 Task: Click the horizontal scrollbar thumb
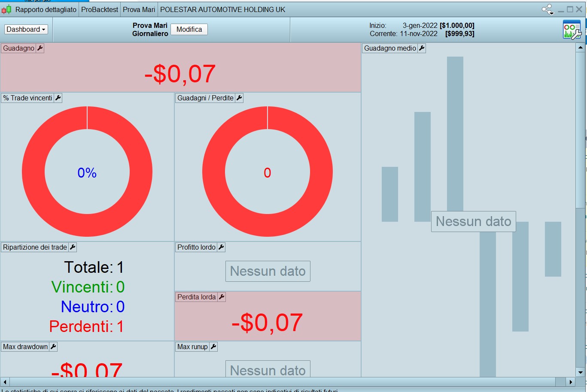click(282, 382)
